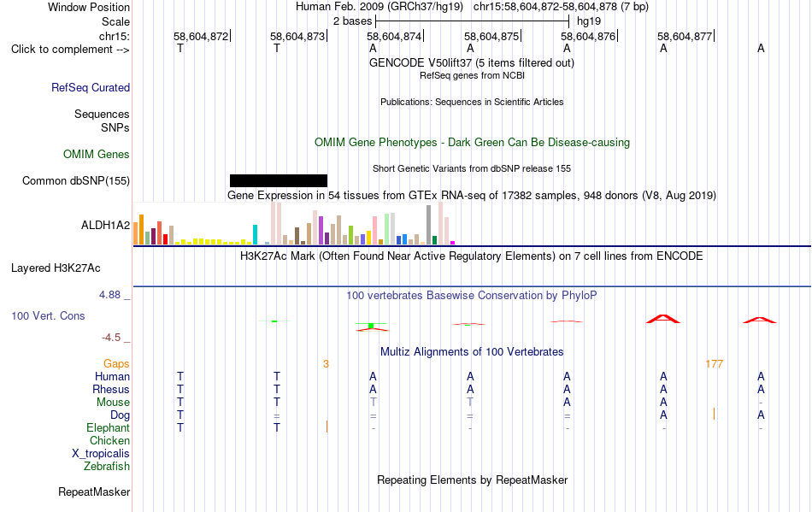Click the H3K27Ac Mark track title

coord(472,256)
